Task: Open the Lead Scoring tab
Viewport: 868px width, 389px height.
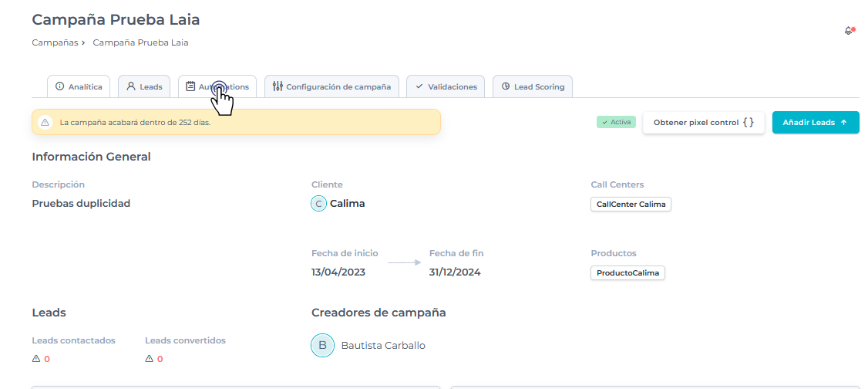Action: click(533, 86)
